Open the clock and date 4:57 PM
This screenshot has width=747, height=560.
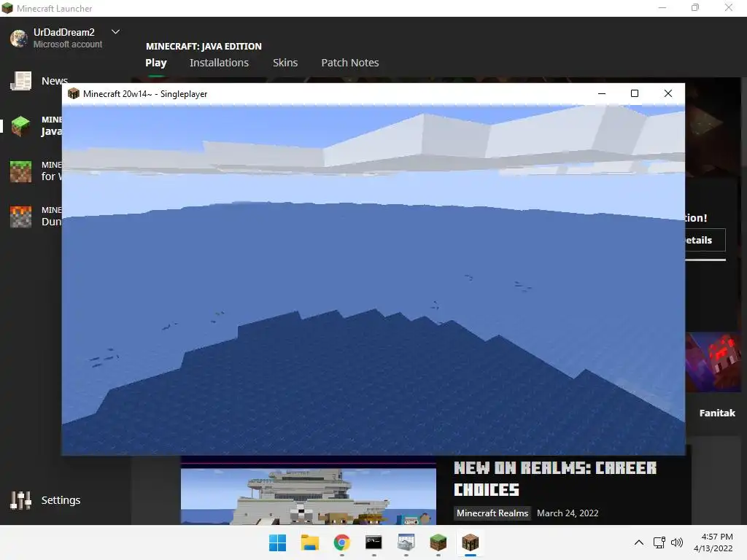tap(713, 542)
